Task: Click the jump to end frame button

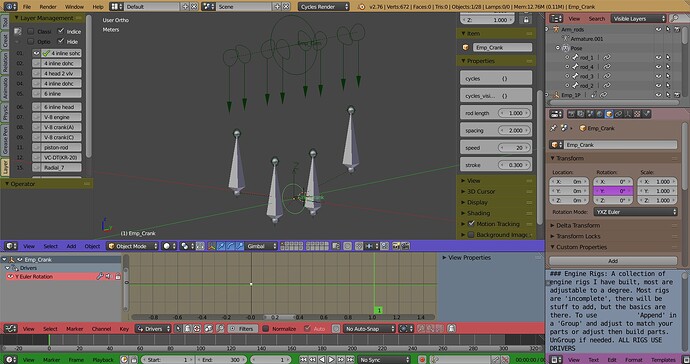Action: [350, 360]
